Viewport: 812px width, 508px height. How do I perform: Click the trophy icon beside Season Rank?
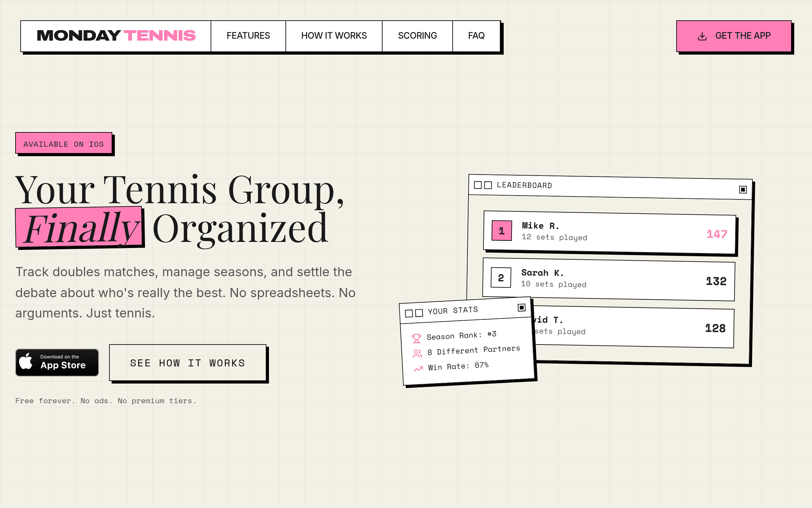[416, 338]
